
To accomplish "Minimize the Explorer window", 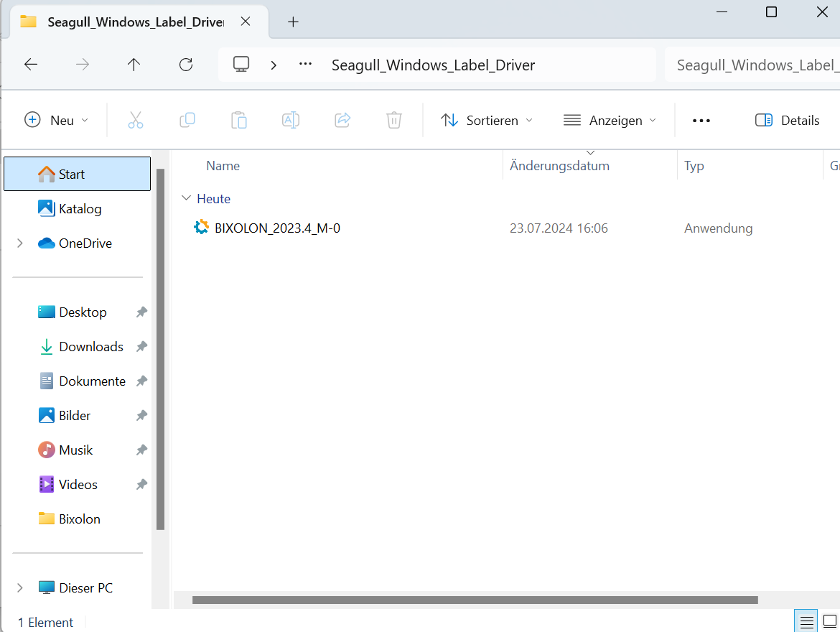I will 722,11.
